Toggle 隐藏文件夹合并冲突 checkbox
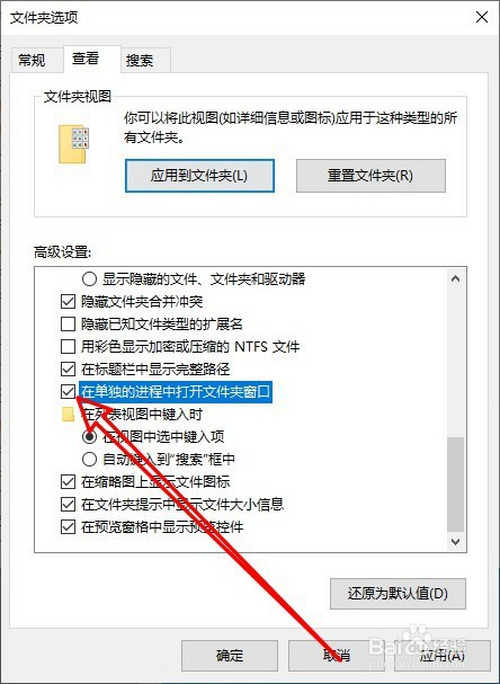The height and width of the screenshot is (684, 500). coord(68,301)
